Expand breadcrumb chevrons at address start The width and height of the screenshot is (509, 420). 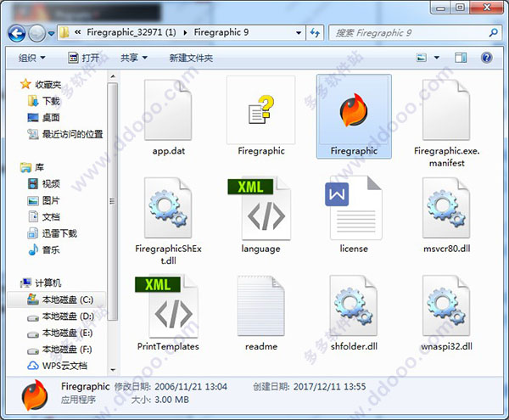[x=77, y=32]
